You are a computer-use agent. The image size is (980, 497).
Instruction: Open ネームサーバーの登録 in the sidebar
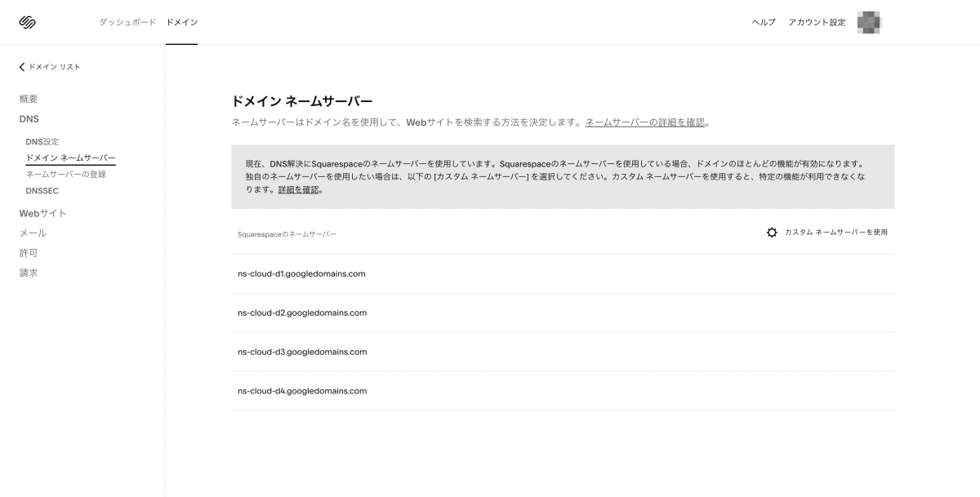pos(65,174)
